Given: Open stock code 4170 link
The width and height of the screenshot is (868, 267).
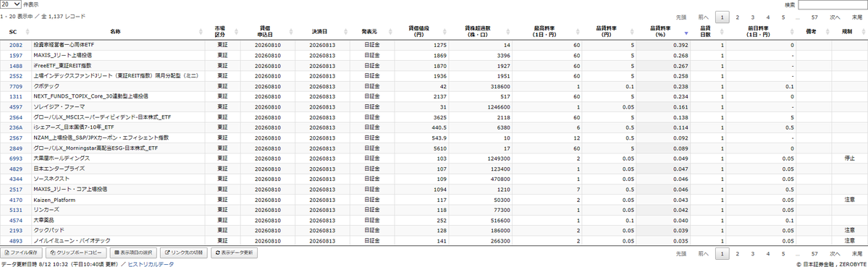Looking at the screenshot, I should click(16, 200).
